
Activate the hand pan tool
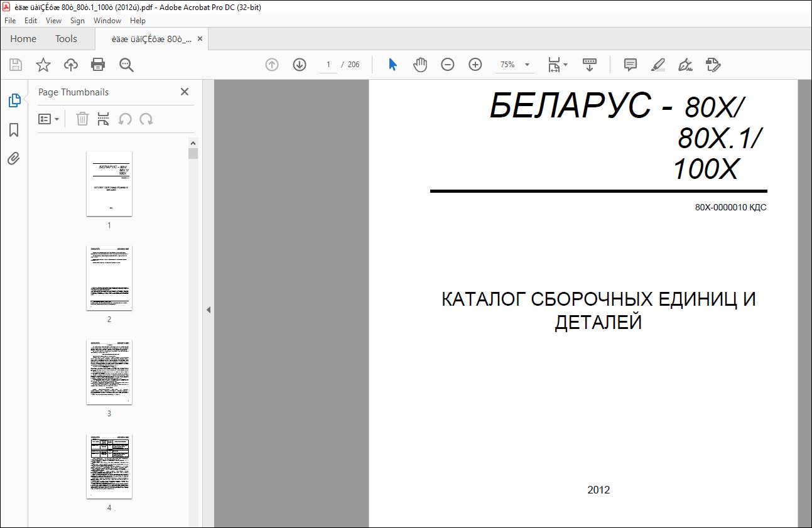click(x=420, y=65)
